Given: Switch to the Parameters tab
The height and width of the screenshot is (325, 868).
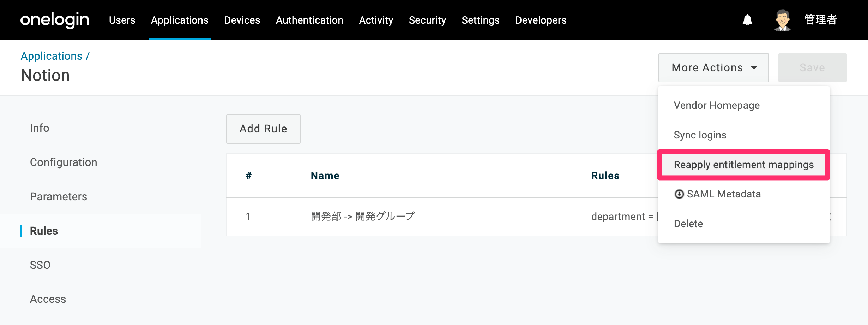Looking at the screenshot, I should [59, 196].
